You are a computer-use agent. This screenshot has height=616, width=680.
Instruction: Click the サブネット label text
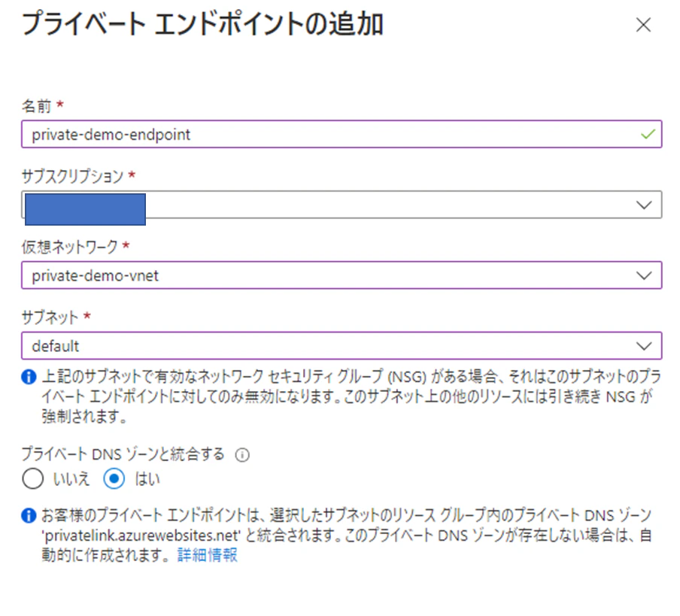(x=50, y=317)
